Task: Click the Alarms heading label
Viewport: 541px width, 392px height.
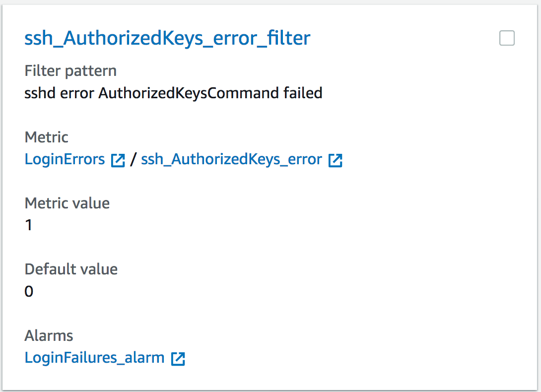Action: [49, 336]
